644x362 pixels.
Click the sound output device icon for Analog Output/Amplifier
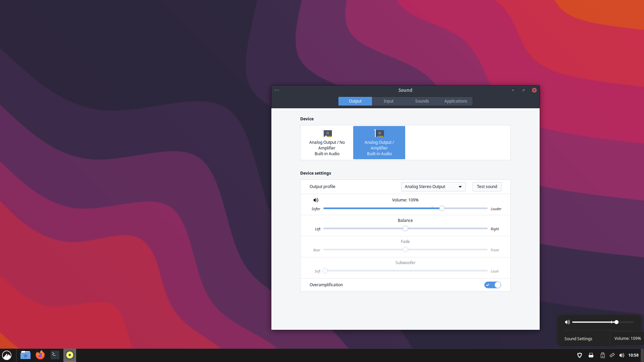(x=379, y=133)
